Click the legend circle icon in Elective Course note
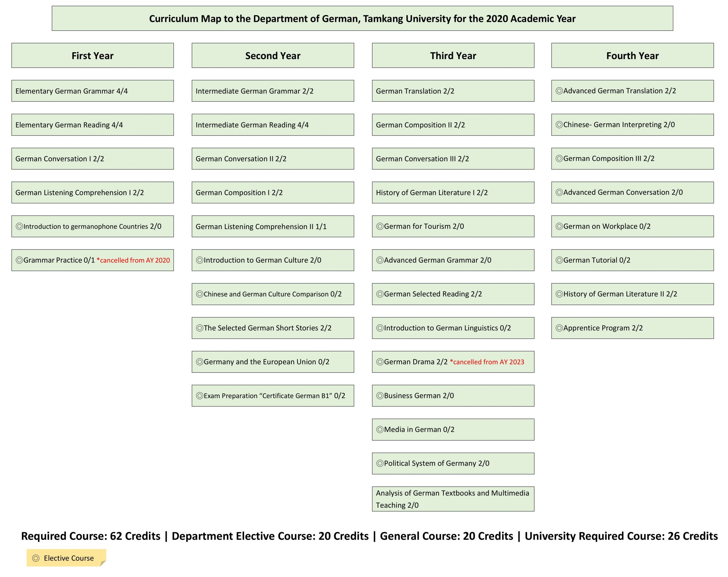 click(36, 558)
